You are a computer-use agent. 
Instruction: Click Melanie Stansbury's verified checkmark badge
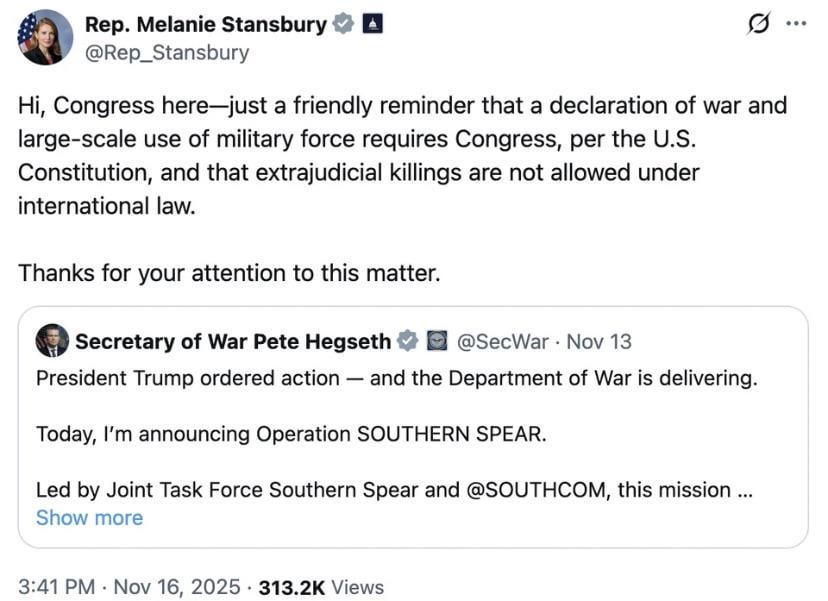point(343,24)
